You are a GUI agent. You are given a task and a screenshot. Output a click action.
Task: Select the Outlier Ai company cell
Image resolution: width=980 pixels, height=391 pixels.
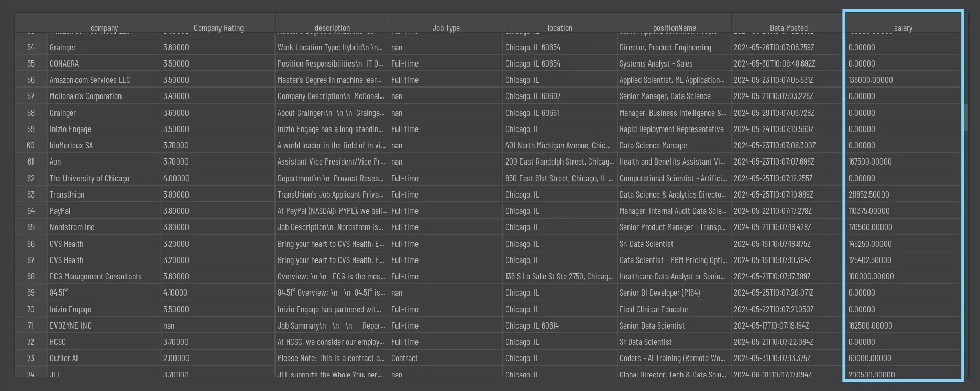[x=104, y=358]
